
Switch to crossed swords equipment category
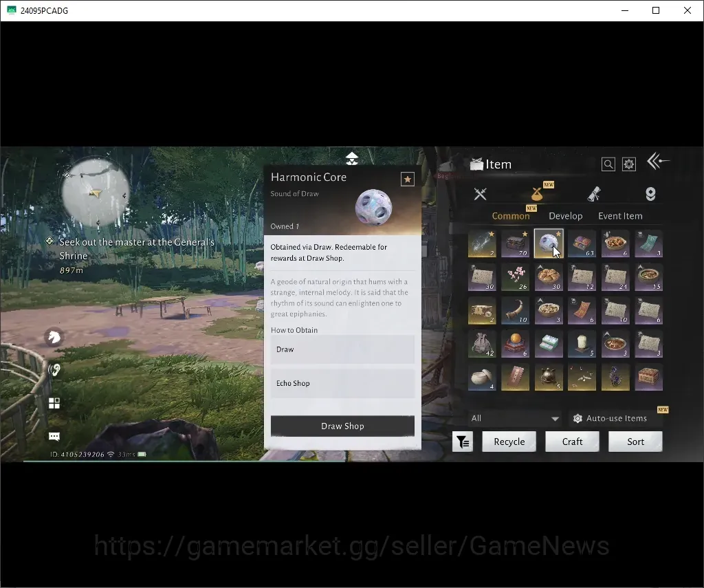[480, 194]
